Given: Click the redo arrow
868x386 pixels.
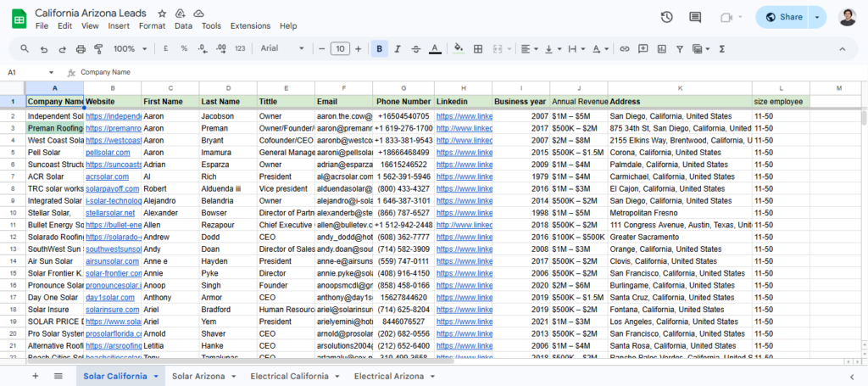Looking at the screenshot, I should click(x=62, y=48).
